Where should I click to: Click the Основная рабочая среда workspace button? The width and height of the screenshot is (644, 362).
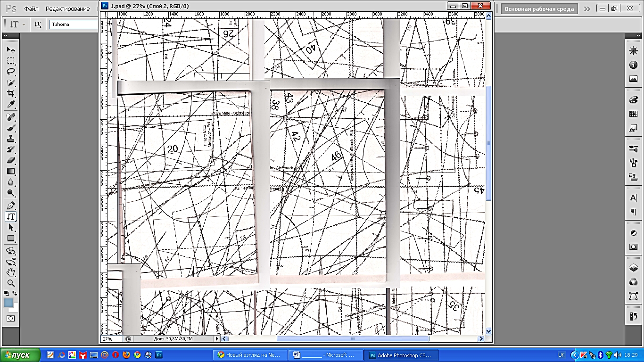tap(539, 9)
